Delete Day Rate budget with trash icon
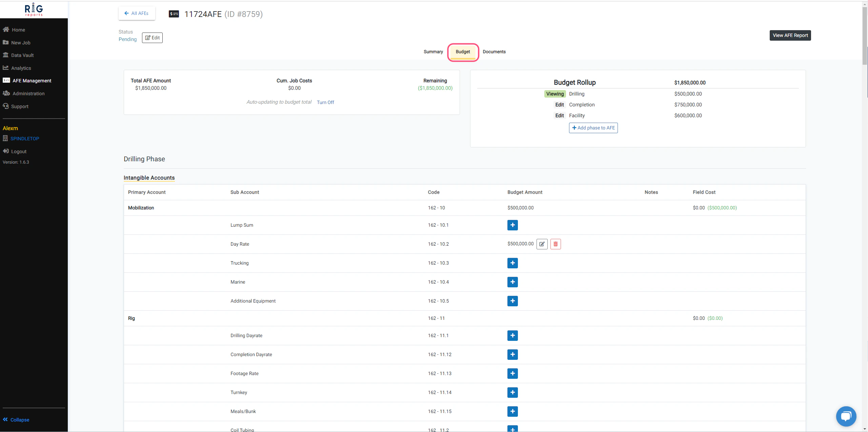Viewport: 868px width, 432px height. 555,244
